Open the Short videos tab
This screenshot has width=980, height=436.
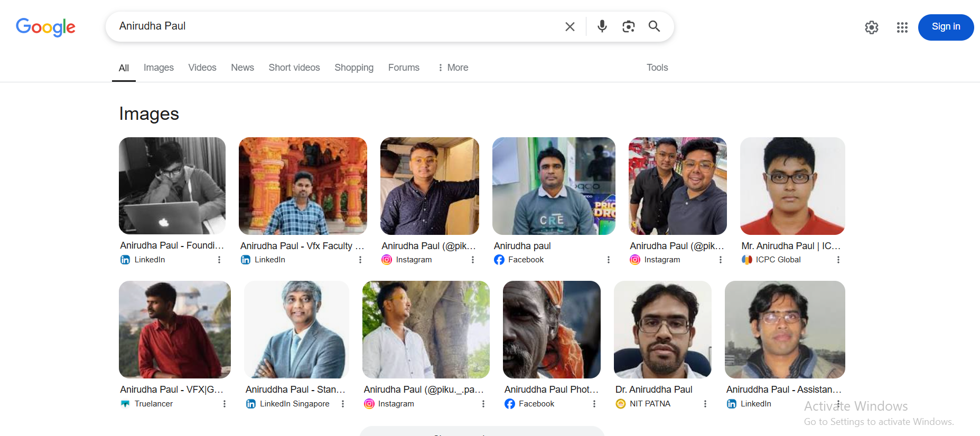pos(294,68)
